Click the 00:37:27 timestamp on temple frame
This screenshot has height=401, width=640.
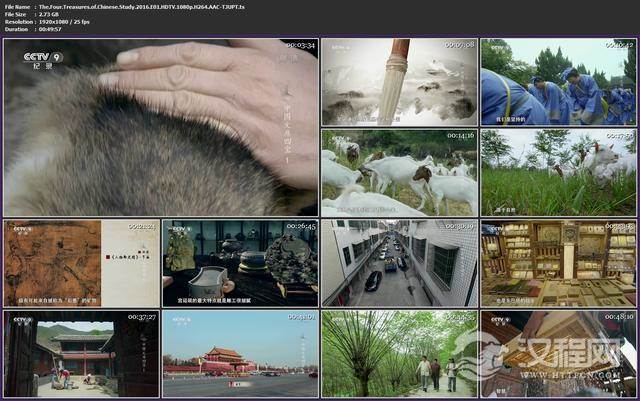pos(141,317)
